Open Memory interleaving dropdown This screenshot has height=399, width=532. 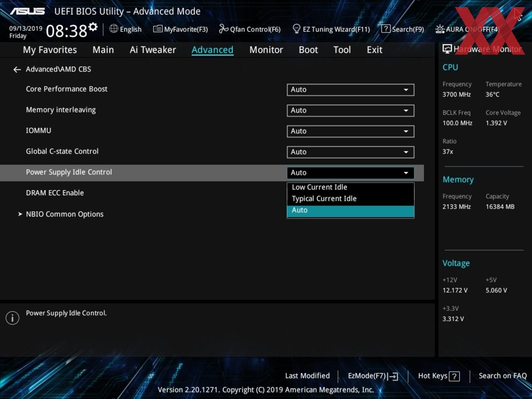[350, 110]
